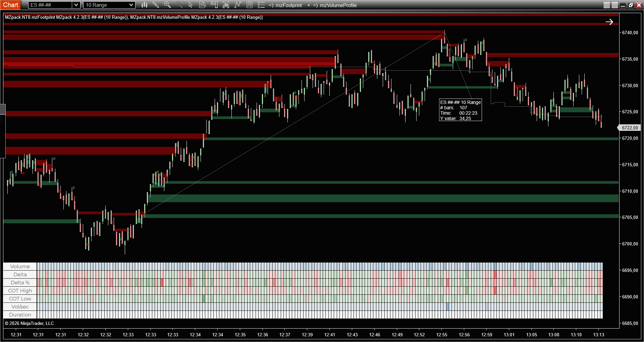The width and height of the screenshot is (644, 342).
Task: Open the data series icon
Action: 226,5
